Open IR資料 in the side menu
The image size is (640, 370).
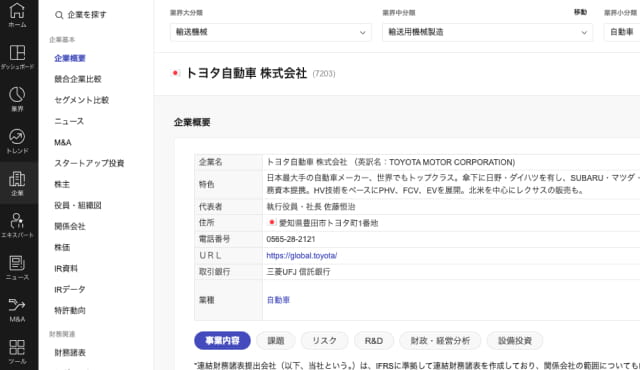(66, 268)
